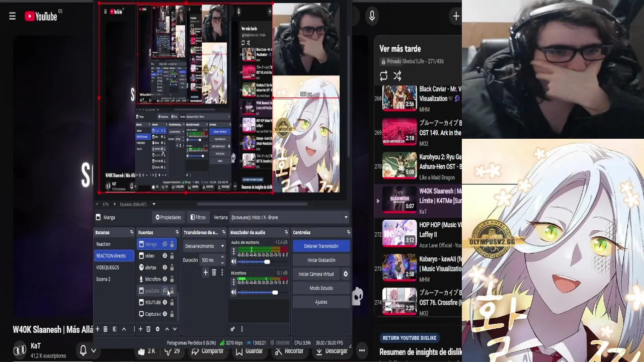Screen dimensions: 644x362
Task: Open source properties gear in Fuentes toolbar
Action: point(157,329)
